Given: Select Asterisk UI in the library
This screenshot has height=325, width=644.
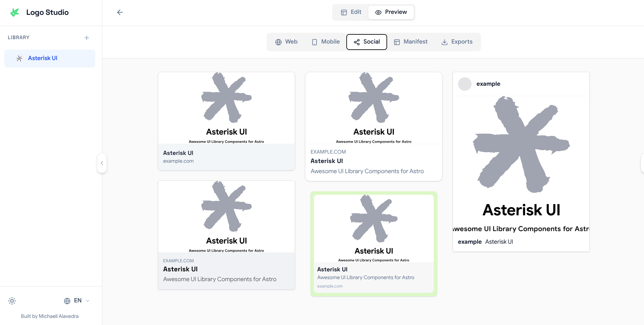Looking at the screenshot, I should (50, 58).
